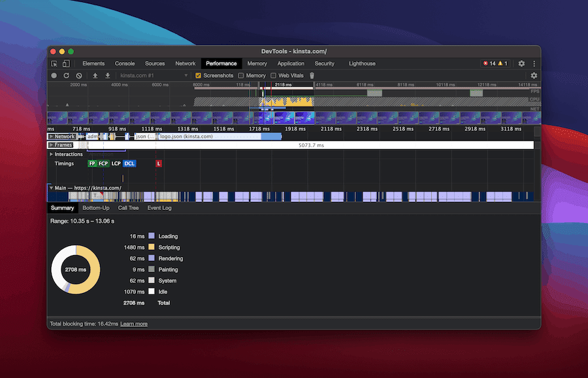Select the inspect element cursor icon
The image size is (588, 378).
[54, 63]
